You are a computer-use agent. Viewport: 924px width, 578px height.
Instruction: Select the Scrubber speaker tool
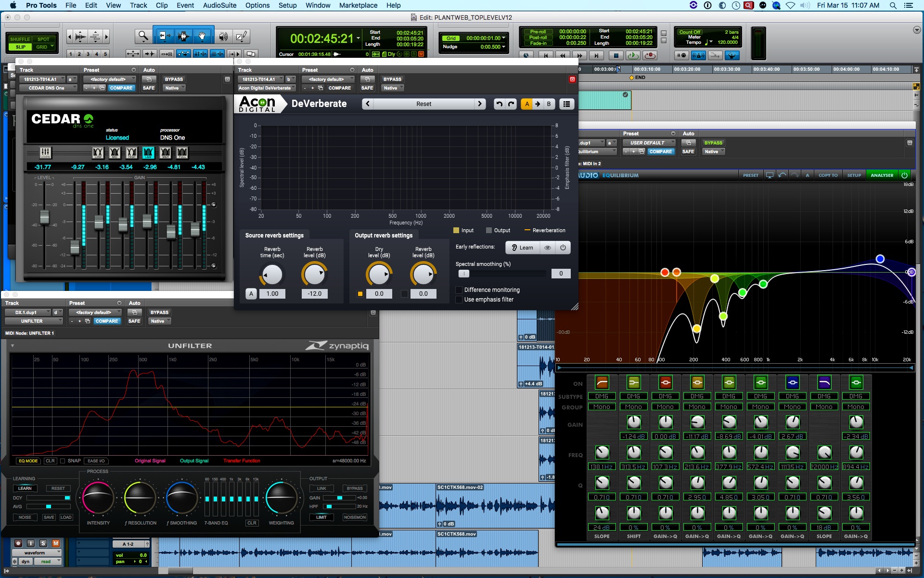(223, 37)
